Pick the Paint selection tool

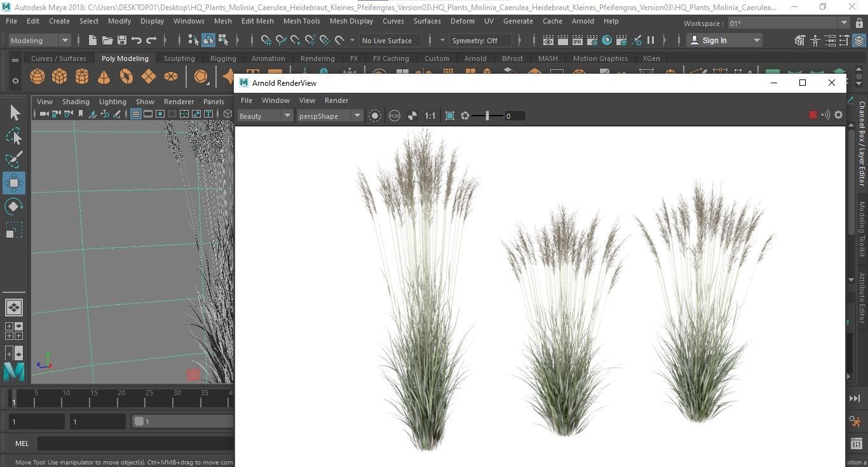14,159
